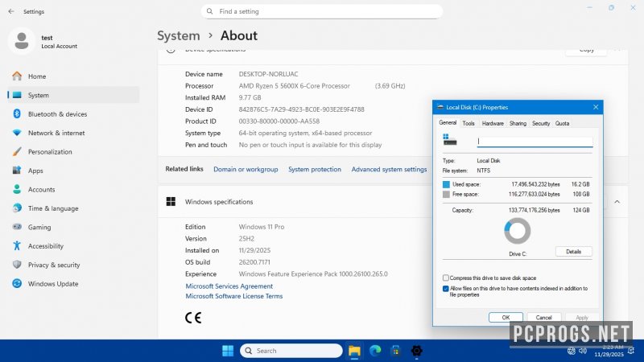Select System in the sidebar
The height and width of the screenshot is (362, 644).
coord(73,95)
